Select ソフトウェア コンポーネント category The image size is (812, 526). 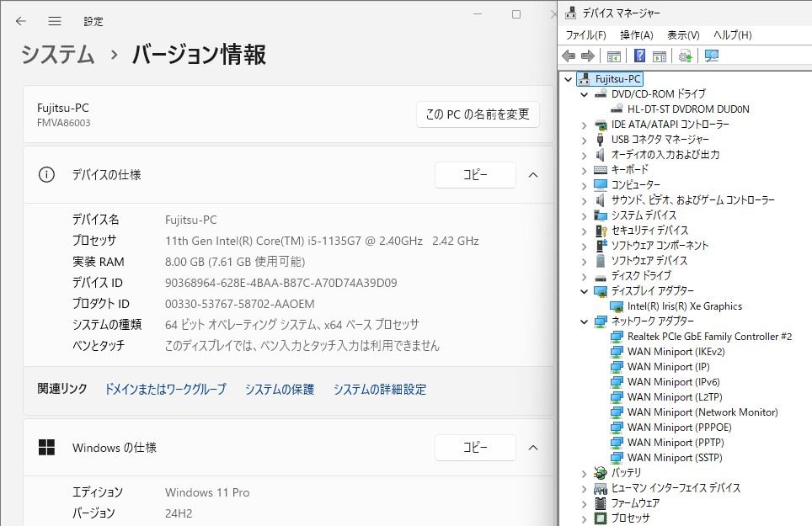pos(660,246)
